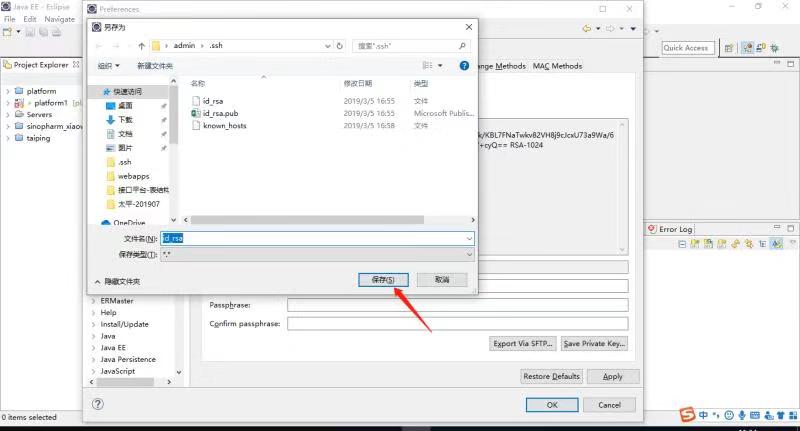The image size is (800, 431).
Task: Go back in the Save As dialog navigation
Action: click(x=99, y=46)
